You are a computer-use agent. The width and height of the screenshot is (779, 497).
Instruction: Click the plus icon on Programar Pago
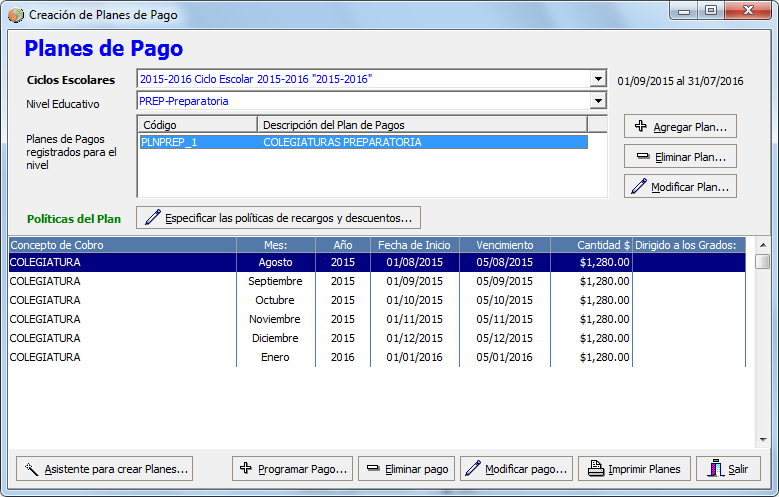pos(246,468)
